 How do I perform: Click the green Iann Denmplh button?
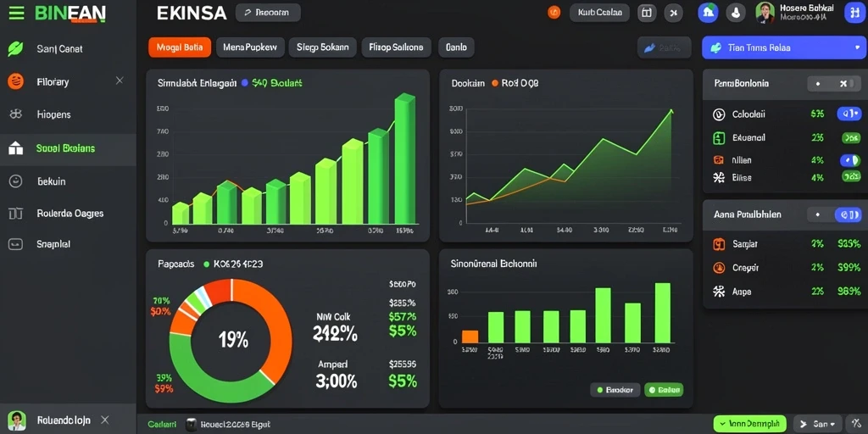click(x=749, y=424)
